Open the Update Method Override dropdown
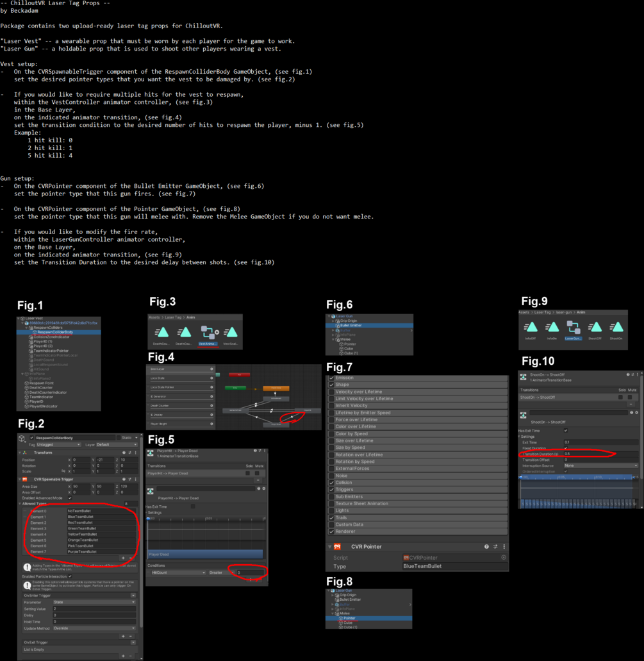 (x=94, y=628)
